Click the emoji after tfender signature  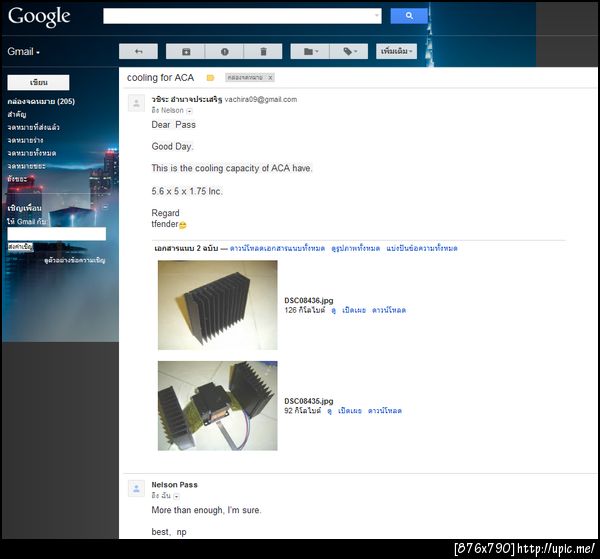(x=183, y=225)
